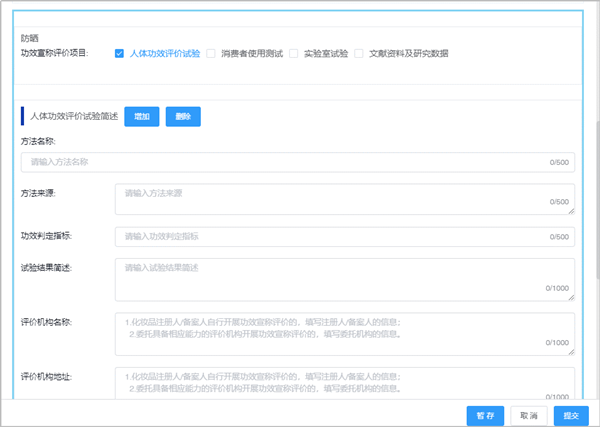The image size is (600, 427).
Task: Click the resize grip on 试验结果简述 text area
Action: point(571,296)
